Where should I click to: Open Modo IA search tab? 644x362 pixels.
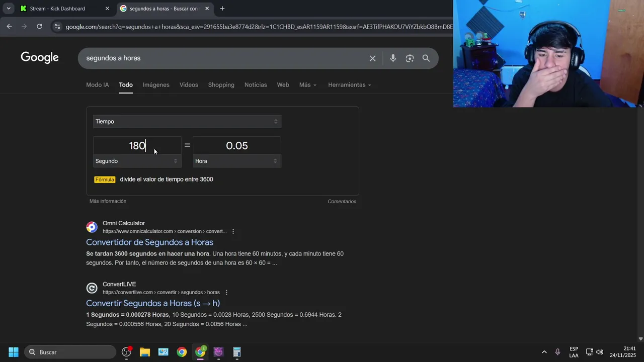click(x=98, y=85)
